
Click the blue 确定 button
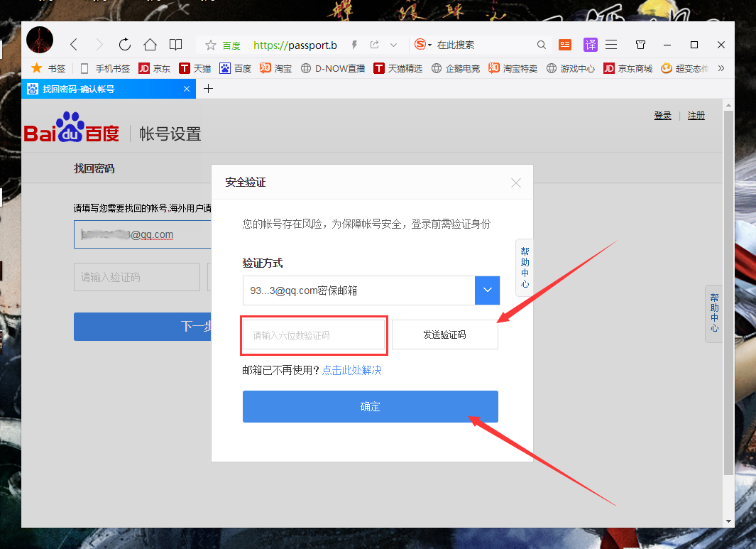pyautogui.click(x=370, y=407)
